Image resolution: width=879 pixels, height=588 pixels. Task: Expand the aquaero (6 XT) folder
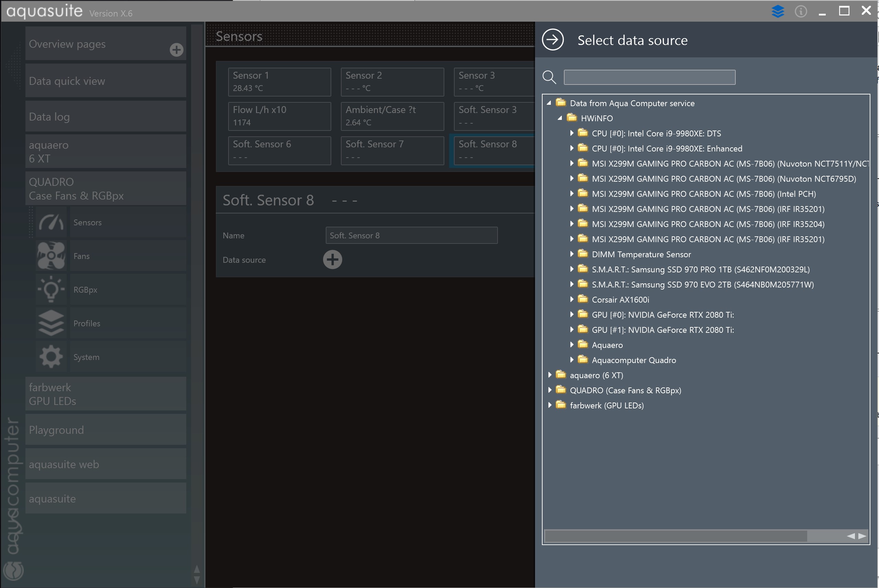point(549,375)
